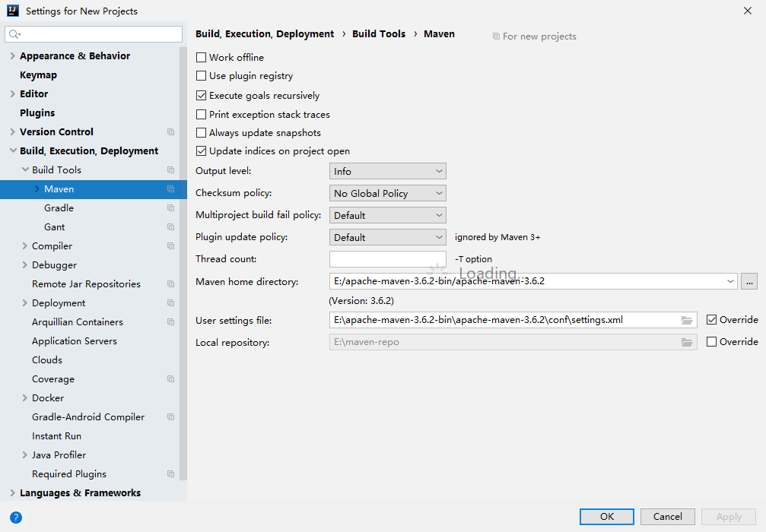Screen dimensions: 766x532
Task: Open the Output level dropdown
Action: click(387, 172)
